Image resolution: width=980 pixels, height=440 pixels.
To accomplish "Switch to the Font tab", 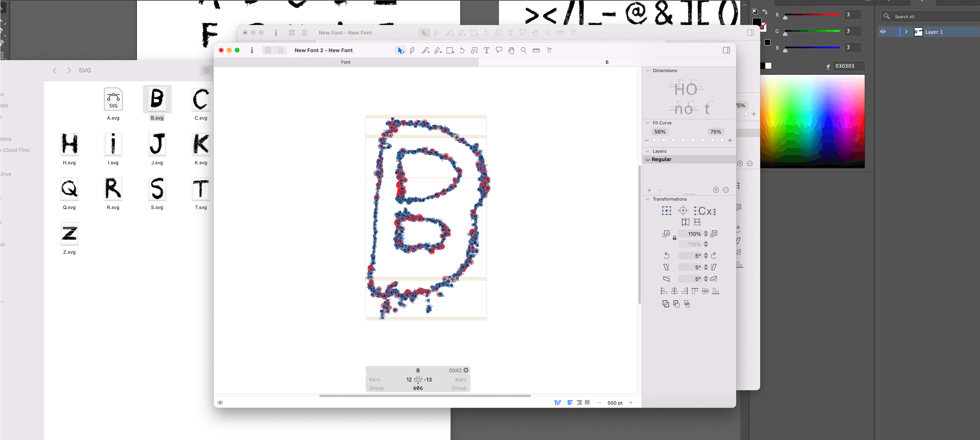I will 345,62.
